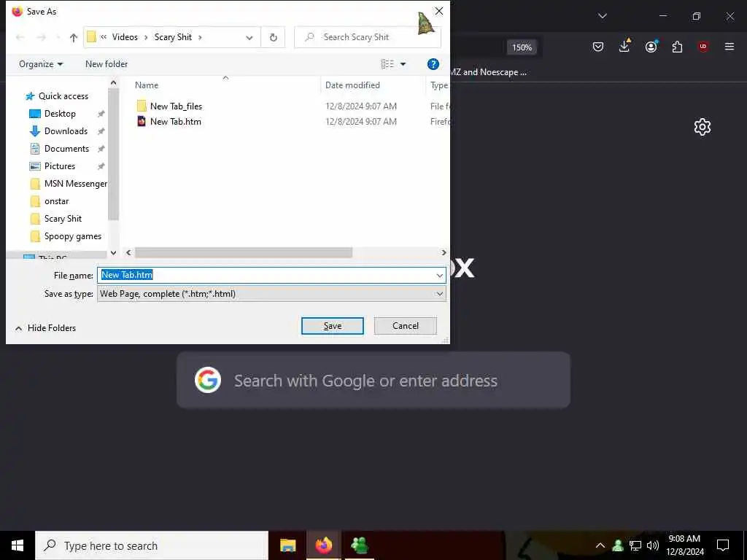
Task: Click the New Tab.htm file icon
Action: click(x=142, y=122)
